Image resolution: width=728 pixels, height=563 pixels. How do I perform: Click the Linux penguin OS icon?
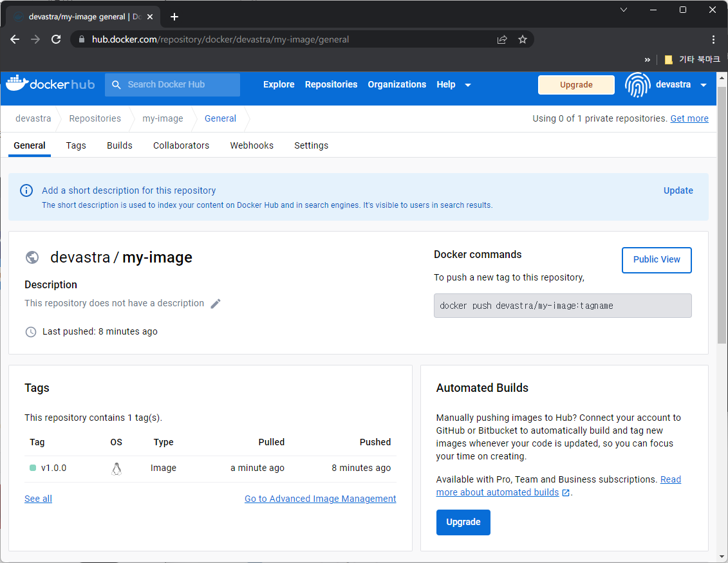pos(117,469)
